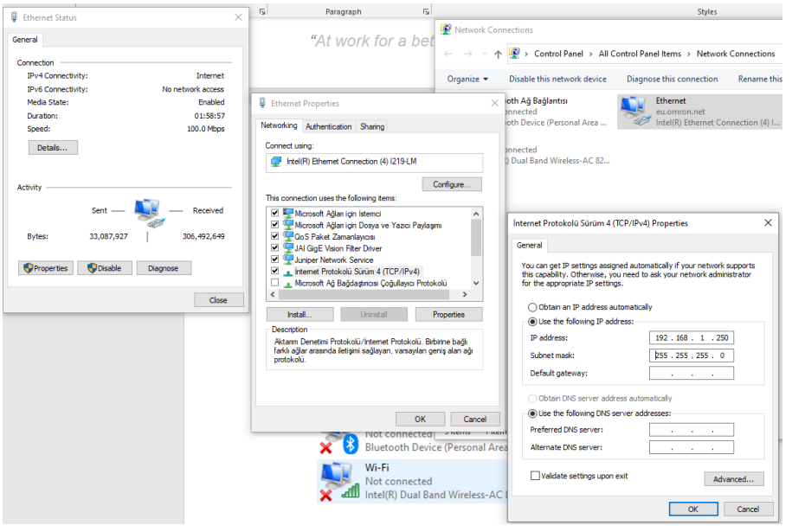The image size is (792, 532).
Task: Click the Ethernet adapter icon in Network Connections
Action: (x=634, y=112)
